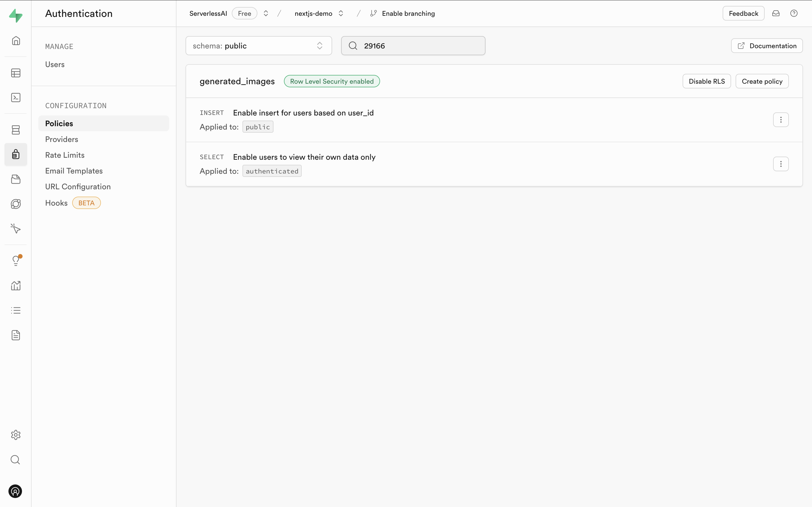The height and width of the screenshot is (507, 812).
Task: Open the Logs list icon
Action: (16, 310)
